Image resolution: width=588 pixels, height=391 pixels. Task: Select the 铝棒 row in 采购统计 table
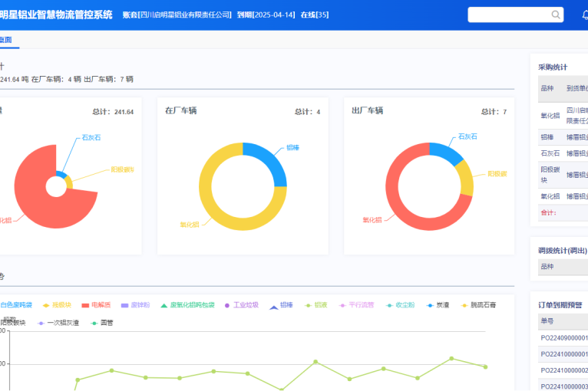click(x=563, y=137)
